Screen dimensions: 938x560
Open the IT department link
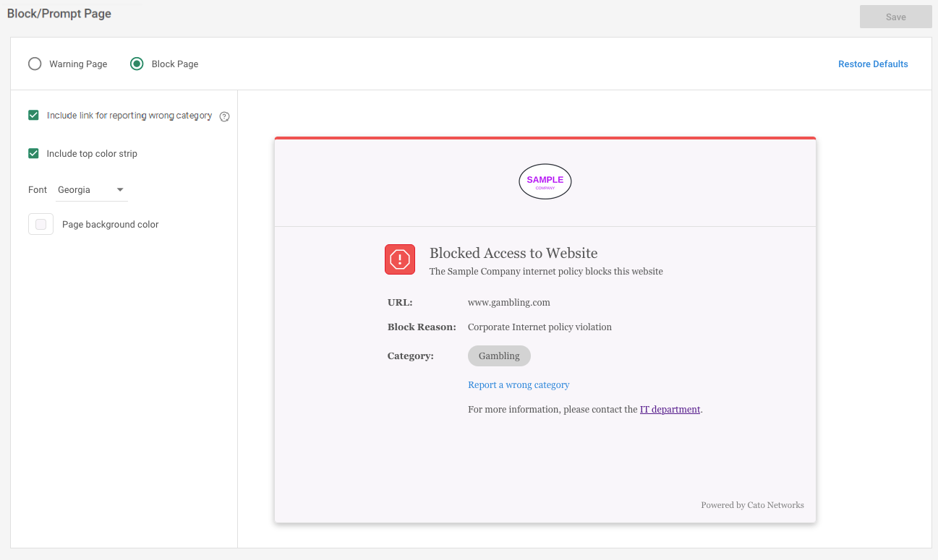click(x=670, y=410)
